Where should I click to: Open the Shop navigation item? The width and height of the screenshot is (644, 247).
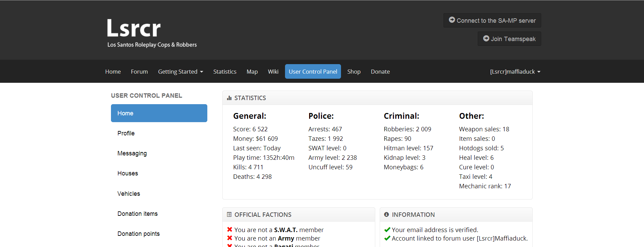point(354,72)
